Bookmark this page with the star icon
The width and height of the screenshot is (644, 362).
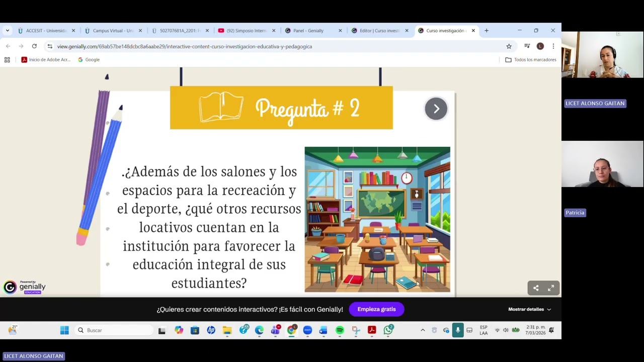(x=509, y=46)
